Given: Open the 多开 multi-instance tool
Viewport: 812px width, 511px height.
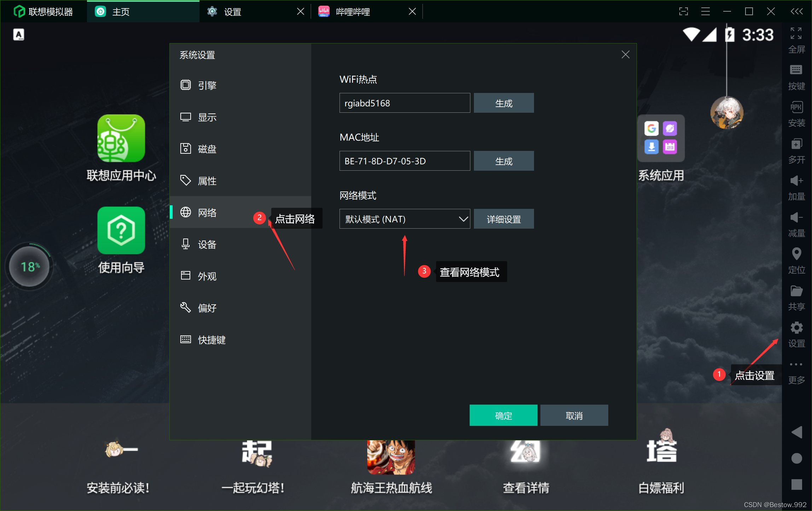Looking at the screenshot, I should pyautogui.click(x=796, y=151).
